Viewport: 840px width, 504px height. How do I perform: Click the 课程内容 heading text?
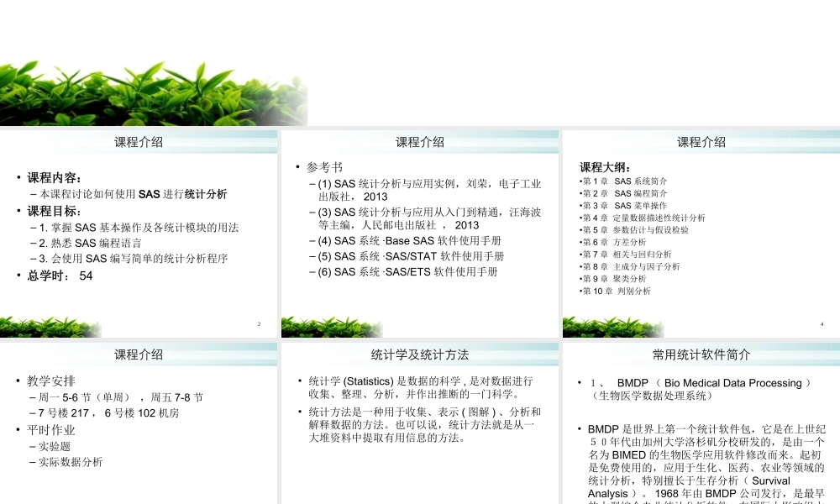pos(52,177)
